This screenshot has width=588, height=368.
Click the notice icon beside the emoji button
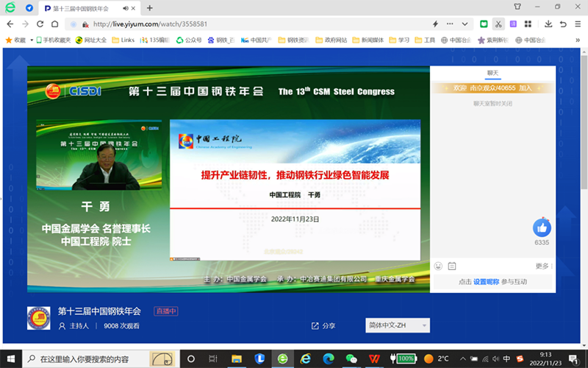[452, 266]
